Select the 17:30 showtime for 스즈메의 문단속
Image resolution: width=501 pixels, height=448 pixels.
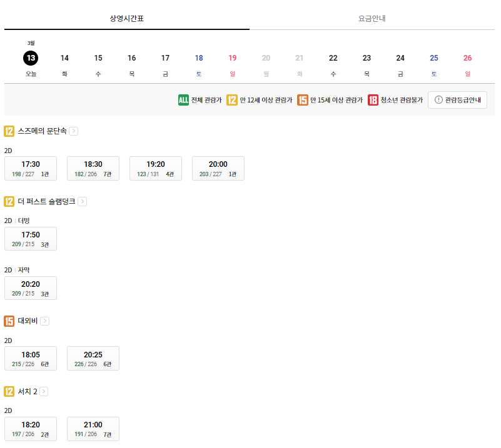(30, 168)
